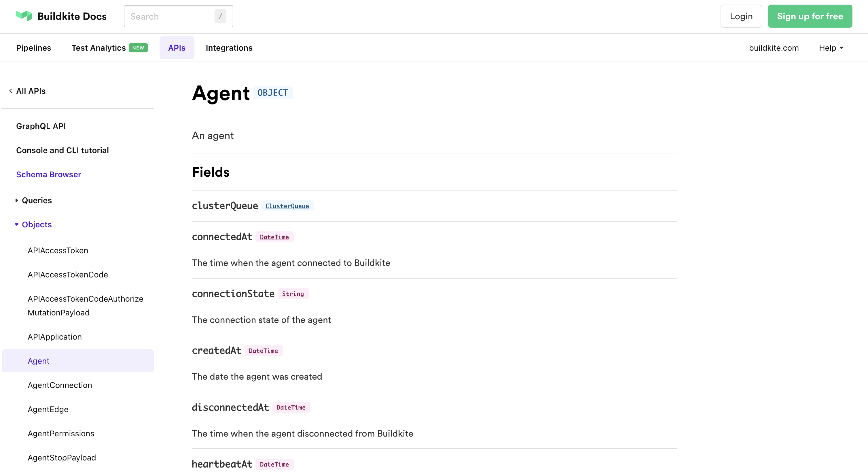The width and height of the screenshot is (868, 476).
Task: Click the Login button
Action: (x=741, y=16)
